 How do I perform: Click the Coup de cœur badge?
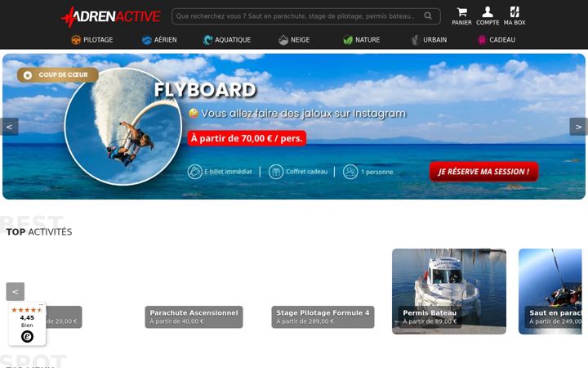(58, 75)
